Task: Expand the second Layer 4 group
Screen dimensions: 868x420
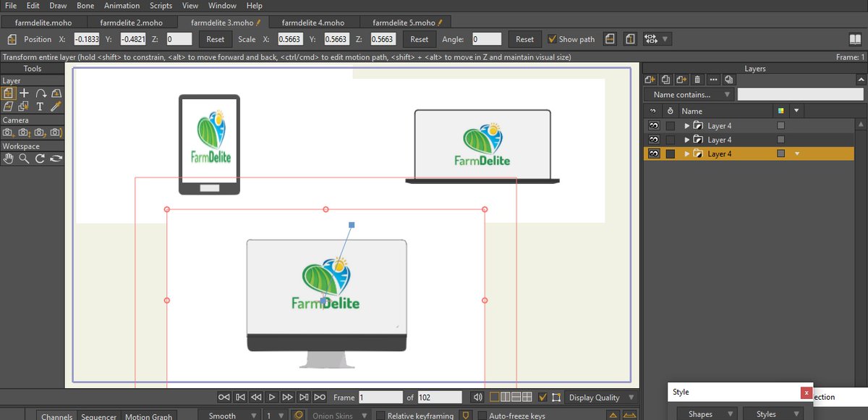Action: (x=687, y=140)
